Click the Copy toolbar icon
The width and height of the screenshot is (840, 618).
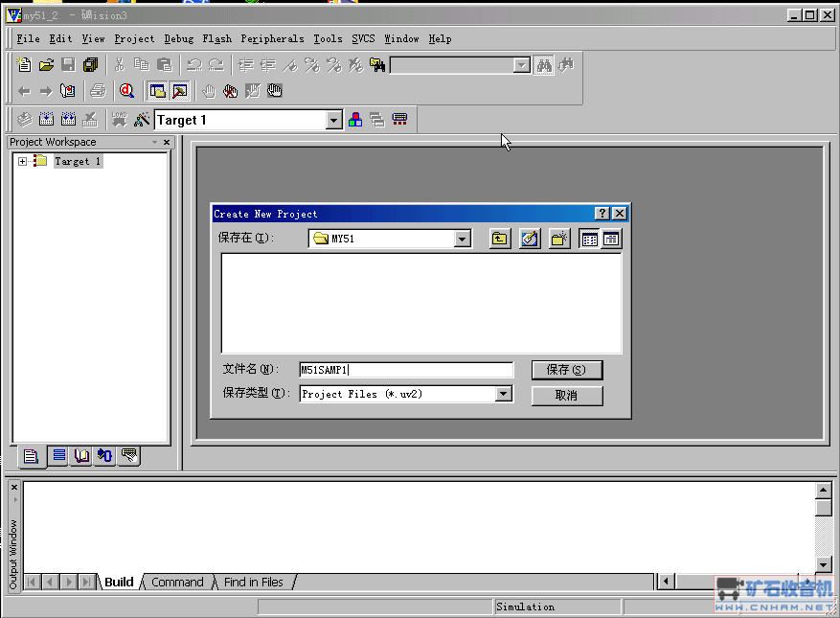pyautogui.click(x=142, y=65)
